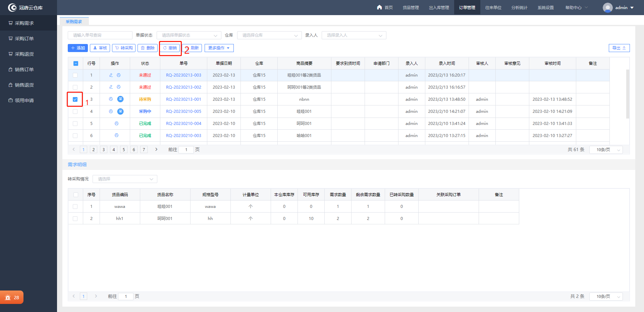Toggle the select-all checkbox in requirements header
The image size is (644, 312).
click(x=76, y=63)
